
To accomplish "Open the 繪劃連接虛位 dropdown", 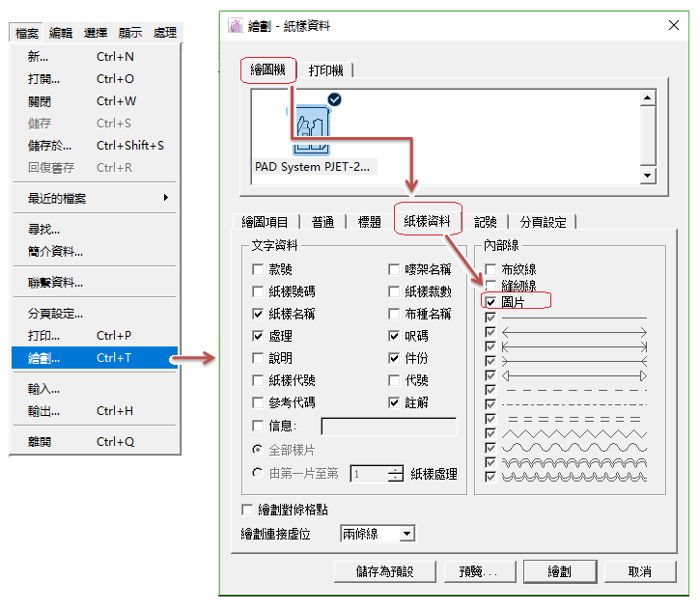I will 406,534.
